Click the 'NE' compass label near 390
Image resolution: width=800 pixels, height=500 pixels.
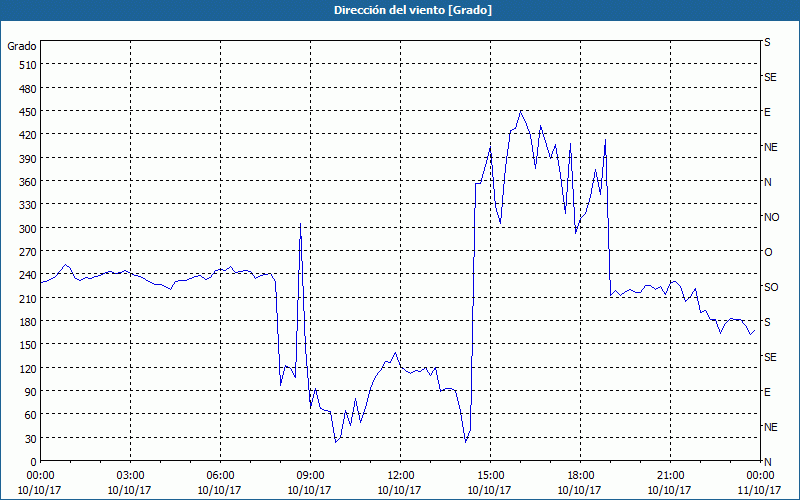pos(770,147)
